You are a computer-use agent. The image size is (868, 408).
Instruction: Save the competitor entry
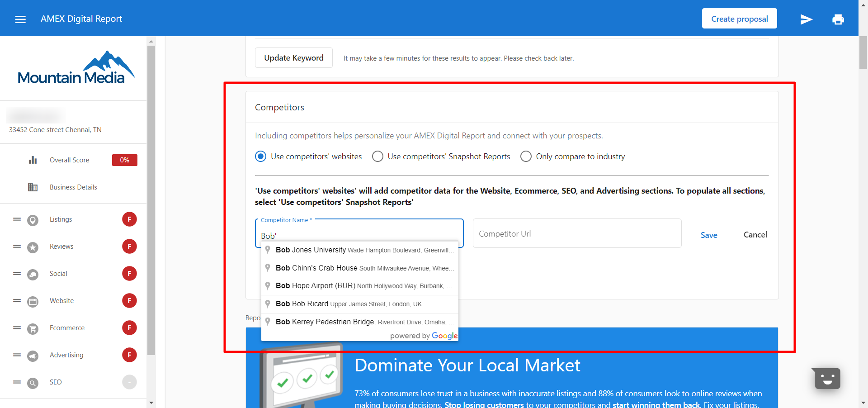[x=709, y=235]
